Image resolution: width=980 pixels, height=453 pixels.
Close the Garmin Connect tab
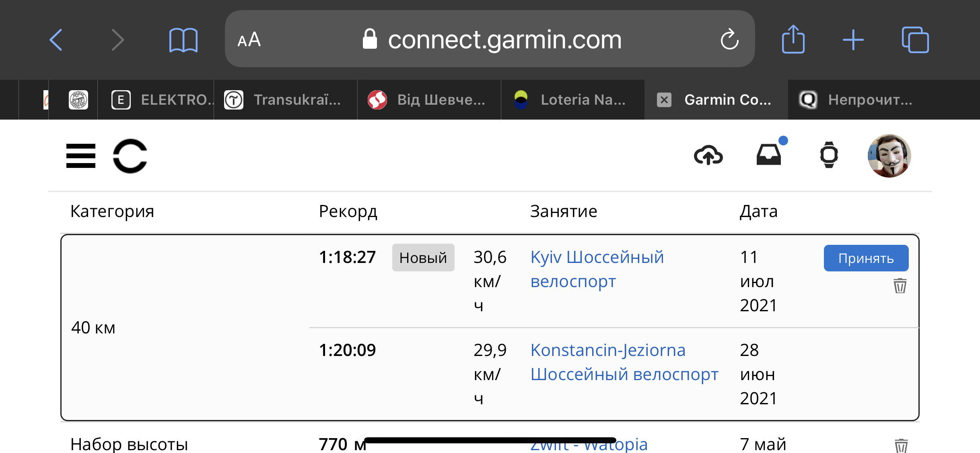coord(664,99)
